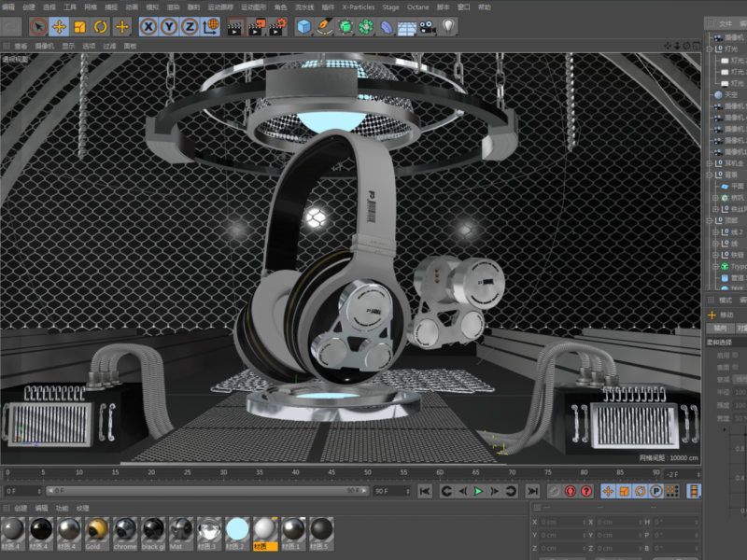
Task: Select the Rotate tool
Action: point(101,26)
